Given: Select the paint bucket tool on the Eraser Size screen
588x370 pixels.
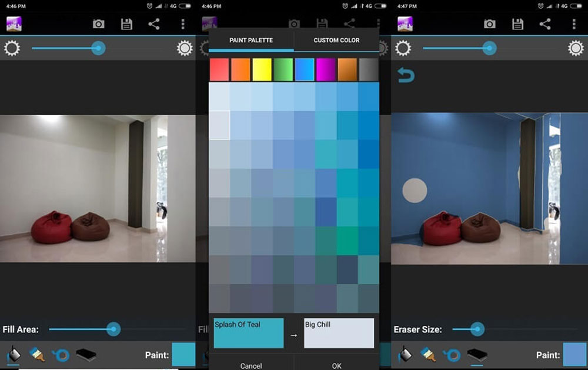Looking at the screenshot, I should 405,354.
